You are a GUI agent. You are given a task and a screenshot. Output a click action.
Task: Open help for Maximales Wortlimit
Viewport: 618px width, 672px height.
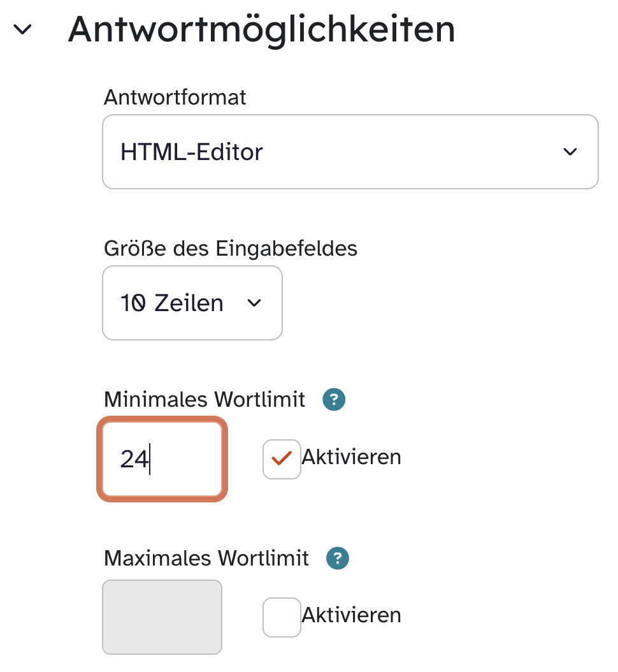click(338, 559)
